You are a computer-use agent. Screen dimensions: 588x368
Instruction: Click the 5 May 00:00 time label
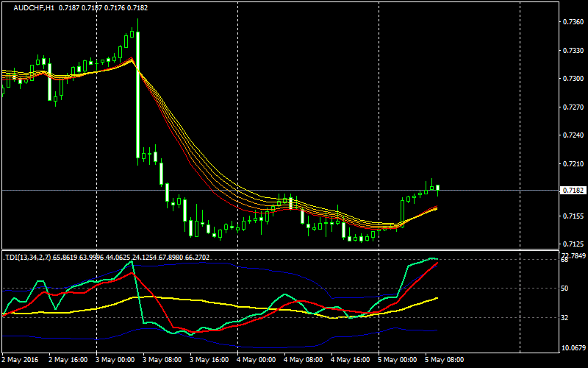click(398, 360)
